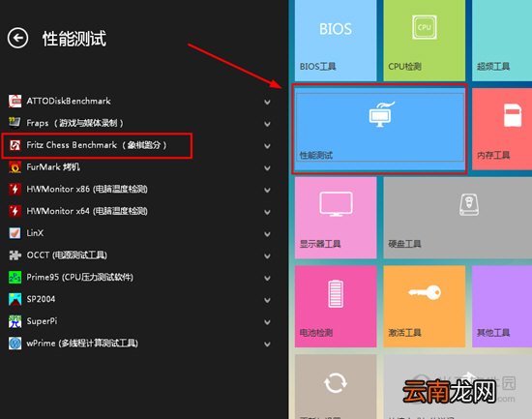Click the HWMonitor x64 icon
Screen dimensions: 532x419
(15, 211)
